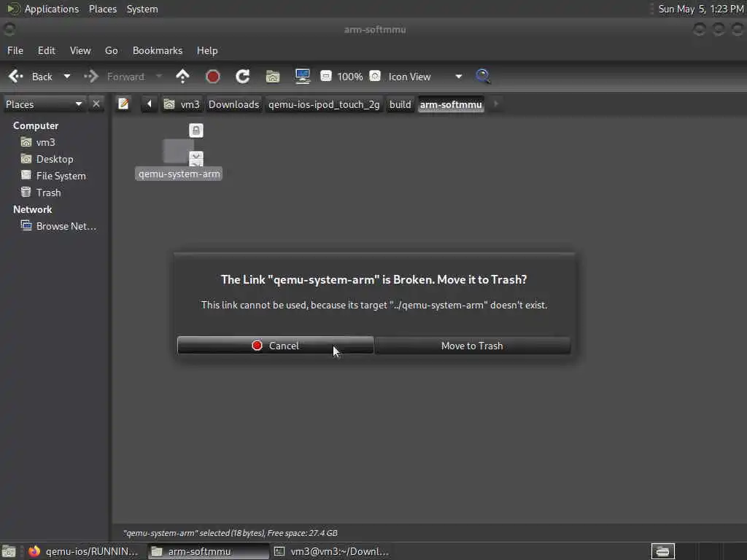Click Cancel in the broken link dialog
This screenshot has height=560, width=747.
tap(275, 346)
